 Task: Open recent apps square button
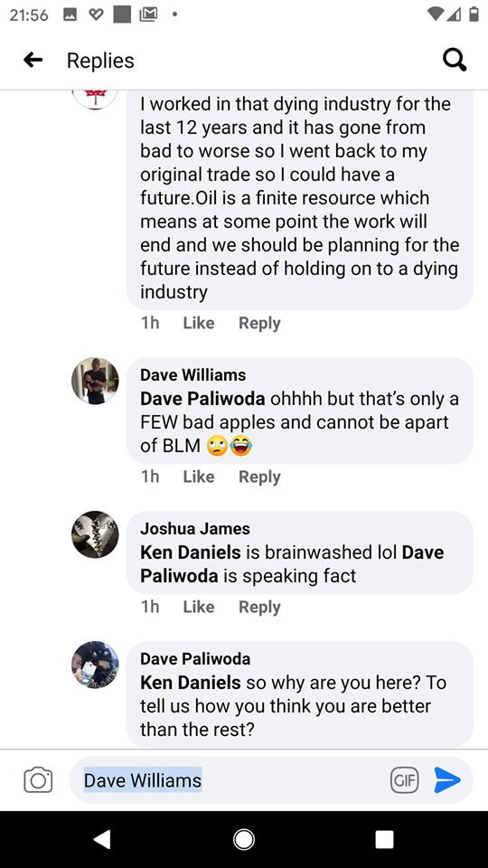pos(384,839)
